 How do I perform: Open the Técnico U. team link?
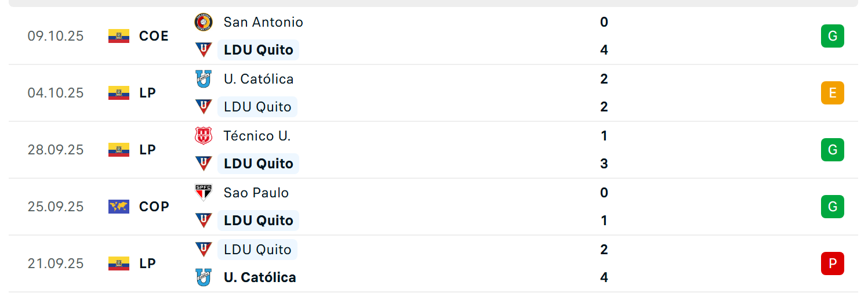(257, 136)
